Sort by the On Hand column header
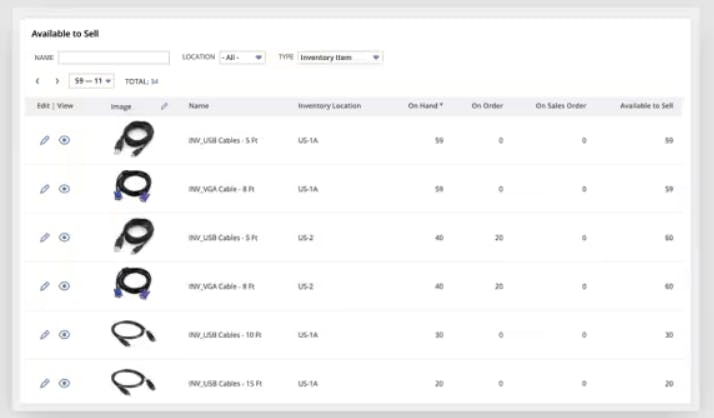 [x=425, y=106]
